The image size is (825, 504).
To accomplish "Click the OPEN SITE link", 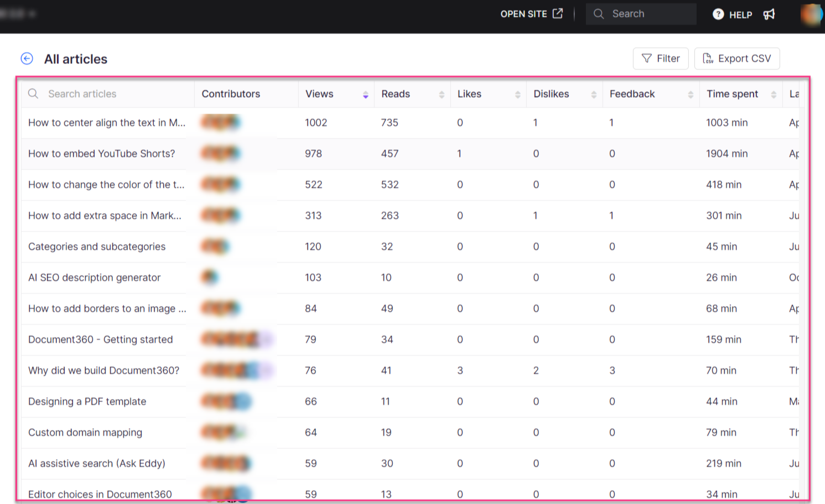I will (531, 14).
